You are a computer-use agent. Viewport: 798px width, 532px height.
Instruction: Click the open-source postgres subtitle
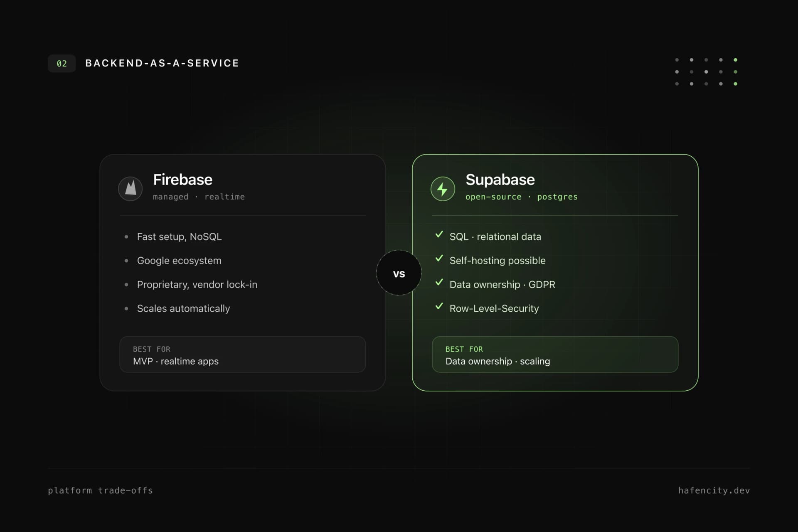point(522,197)
